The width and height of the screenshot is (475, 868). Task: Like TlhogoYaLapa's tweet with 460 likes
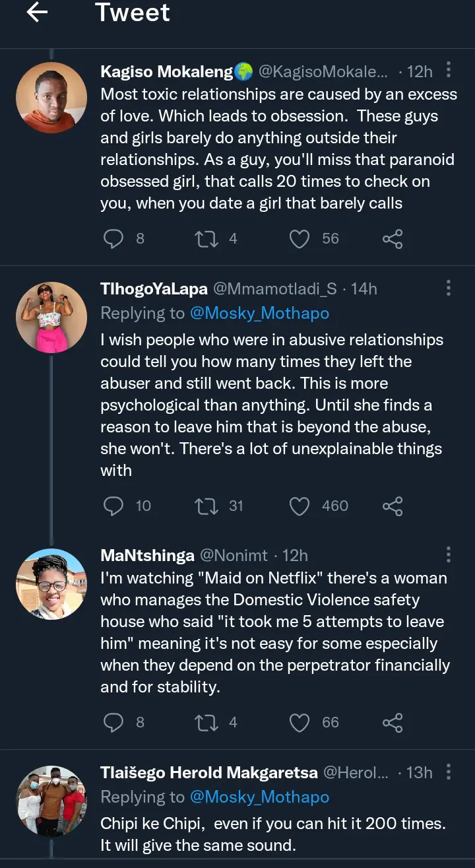pyautogui.click(x=300, y=506)
